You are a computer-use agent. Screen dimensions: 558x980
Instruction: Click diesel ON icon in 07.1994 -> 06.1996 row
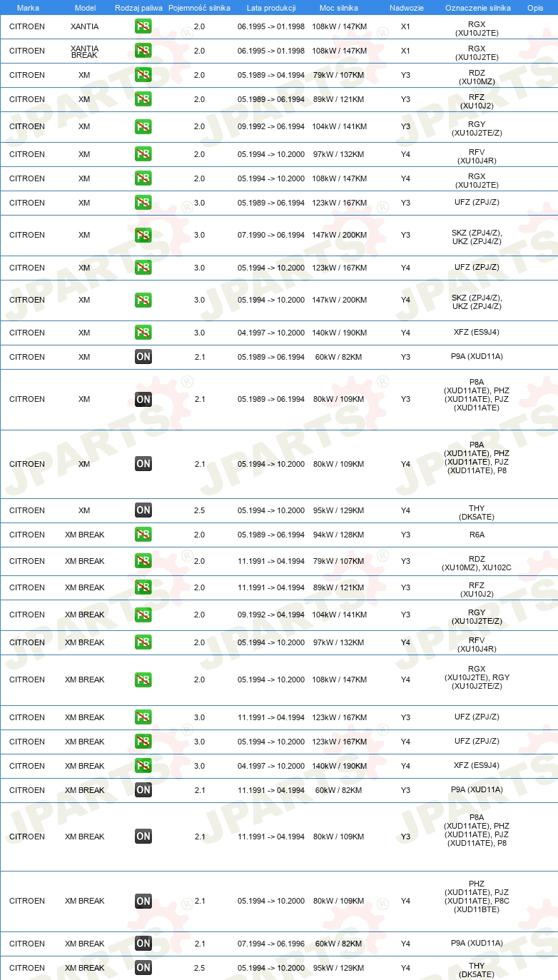tap(143, 944)
